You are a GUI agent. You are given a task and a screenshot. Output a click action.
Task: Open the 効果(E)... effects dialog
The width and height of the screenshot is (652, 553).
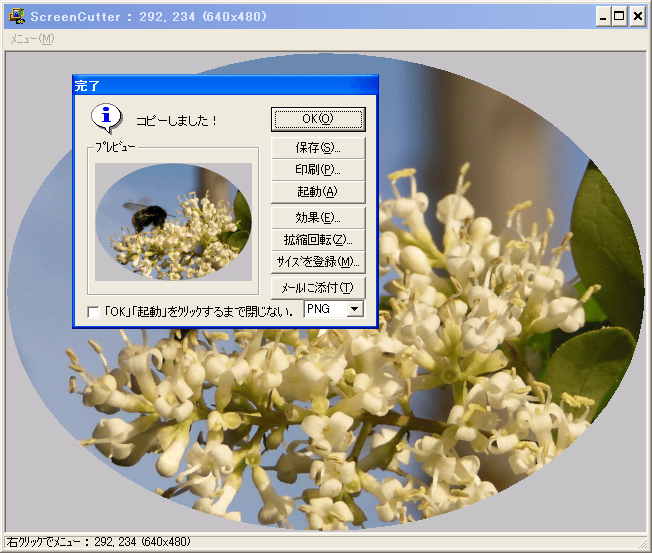(x=318, y=217)
